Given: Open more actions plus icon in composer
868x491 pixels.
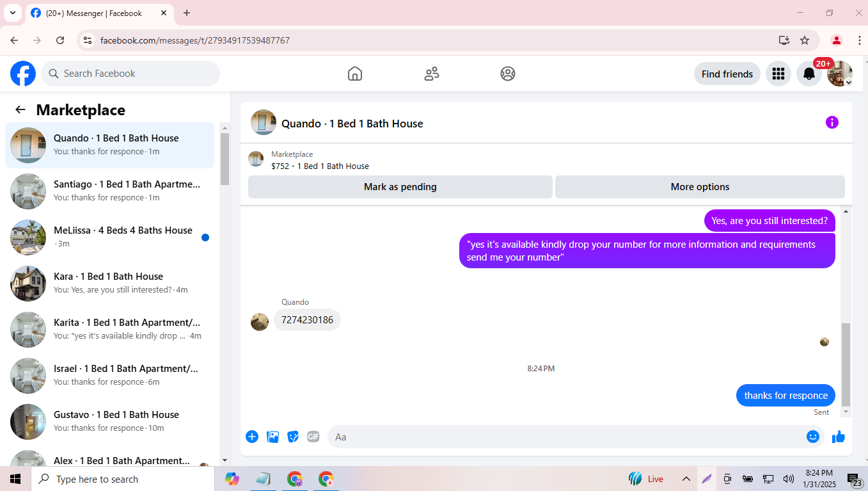Looking at the screenshot, I should [x=252, y=437].
